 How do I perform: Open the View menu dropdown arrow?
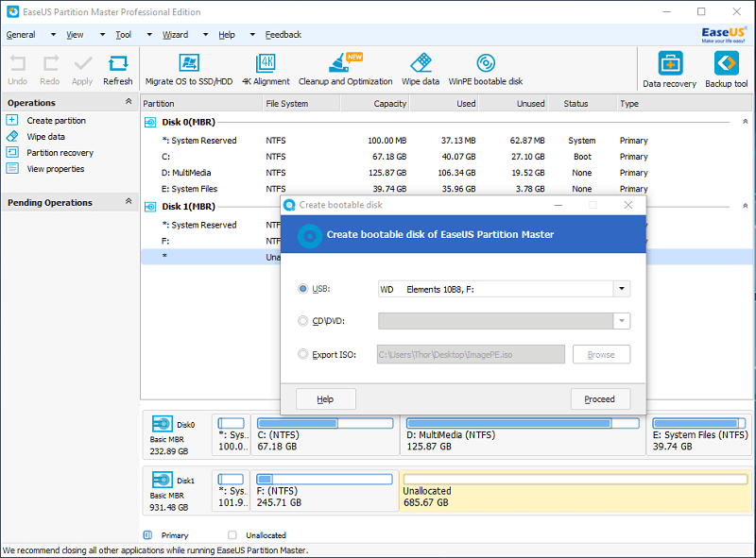pos(102,35)
